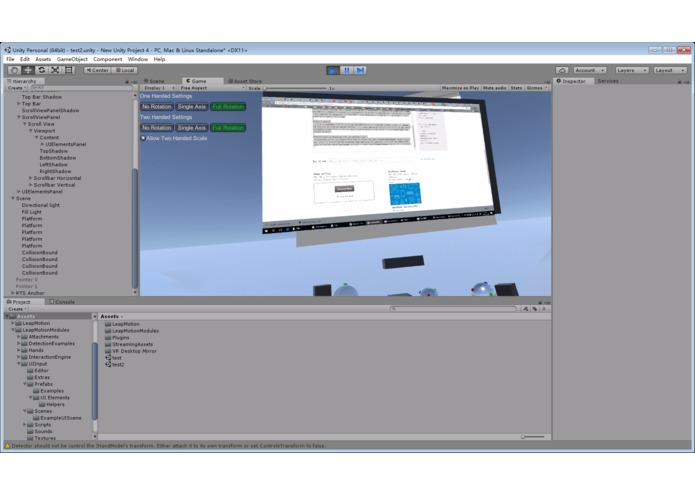This screenshot has height=494, width=695.
Task: Click Search by Label icon in Project
Action: [535, 309]
